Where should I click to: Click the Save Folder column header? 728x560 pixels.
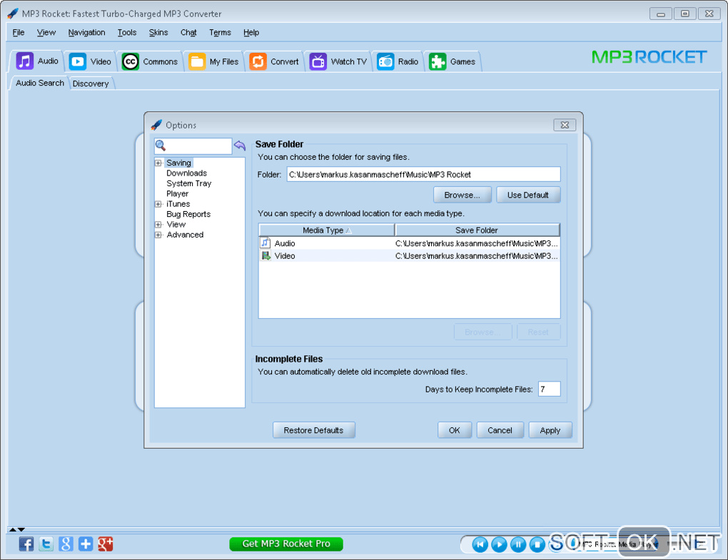coord(477,230)
